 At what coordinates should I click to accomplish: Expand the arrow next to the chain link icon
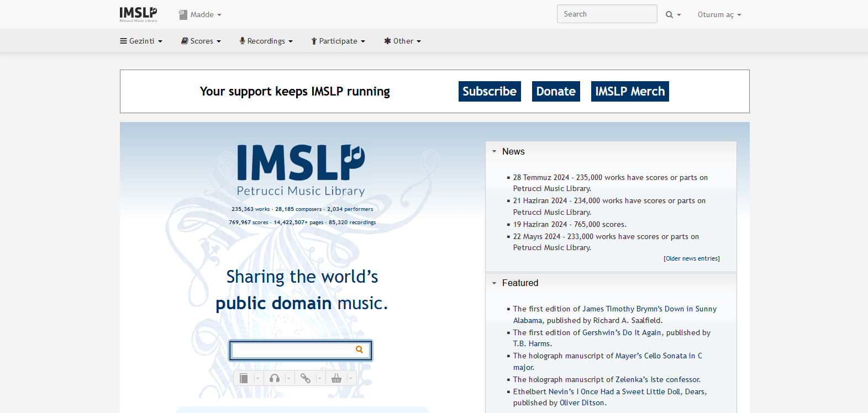tap(319, 378)
